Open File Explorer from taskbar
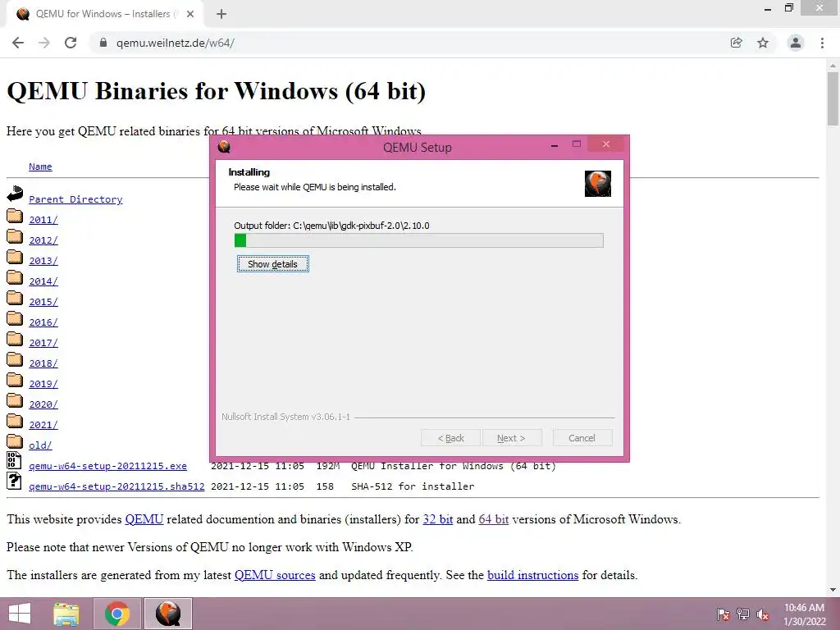The height and width of the screenshot is (630, 840). coord(66,614)
